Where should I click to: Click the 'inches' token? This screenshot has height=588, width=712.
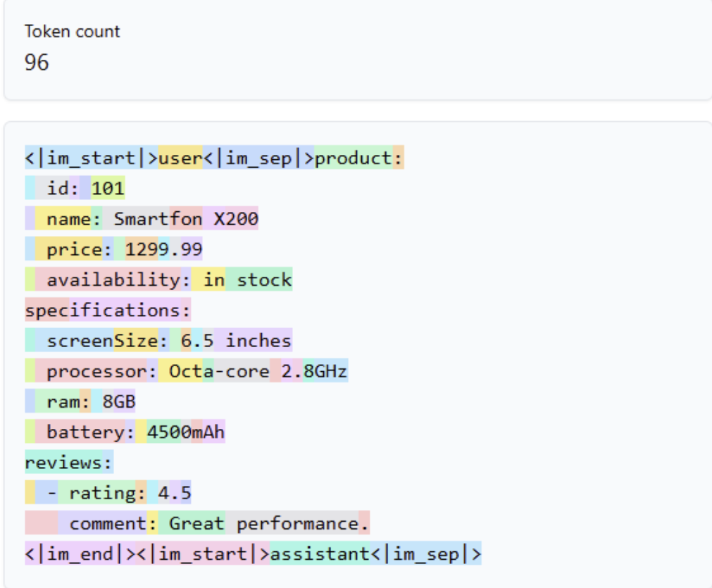click(253, 340)
